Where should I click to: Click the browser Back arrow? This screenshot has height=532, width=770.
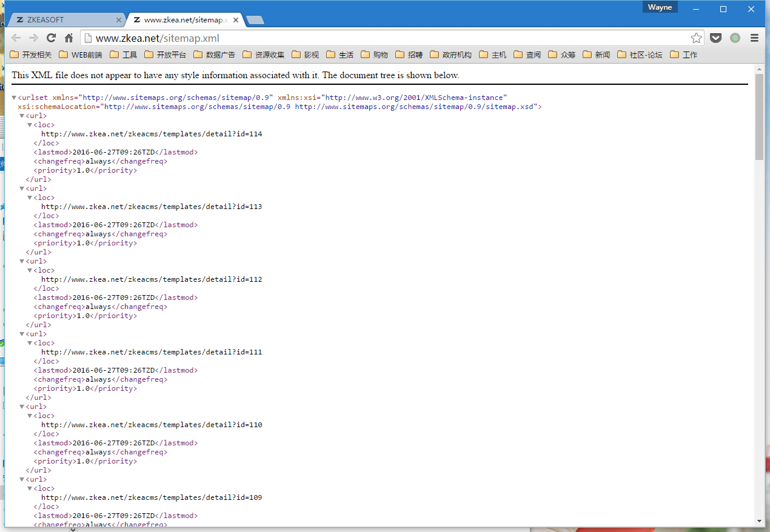16,38
